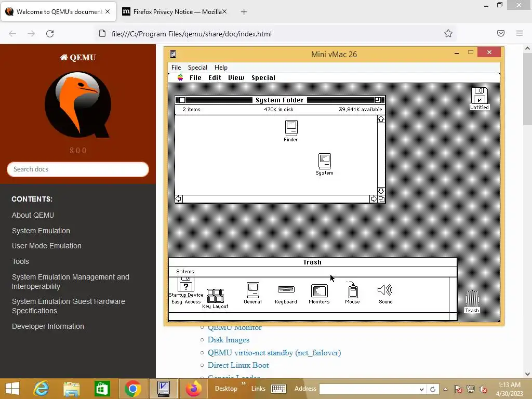
Task: Open the Firefox application menu
Action: coord(520,33)
